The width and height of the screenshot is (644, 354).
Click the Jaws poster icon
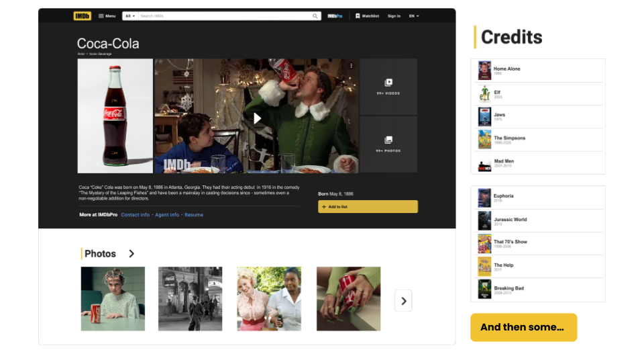click(x=484, y=117)
